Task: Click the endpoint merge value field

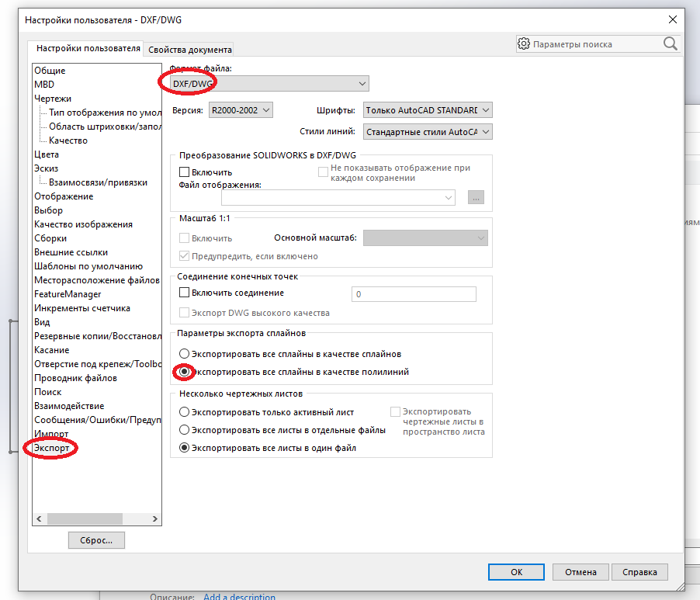Action: [x=414, y=294]
